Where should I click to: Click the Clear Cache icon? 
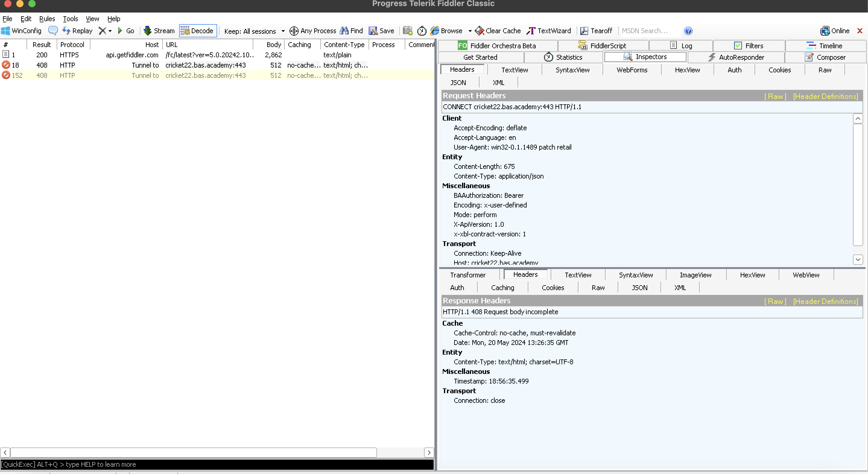pyautogui.click(x=479, y=31)
